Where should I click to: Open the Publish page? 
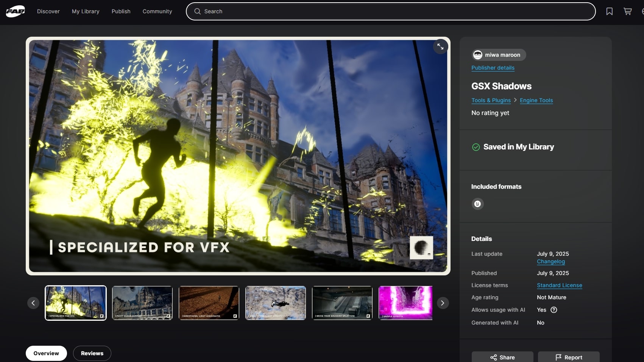[x=121, y=11]
